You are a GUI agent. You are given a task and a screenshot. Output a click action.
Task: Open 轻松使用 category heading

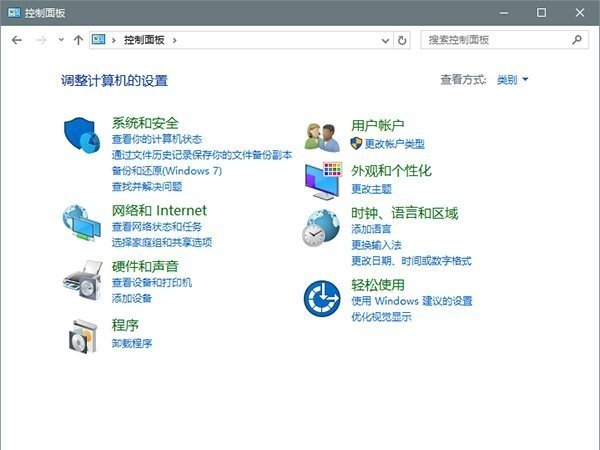378,284
